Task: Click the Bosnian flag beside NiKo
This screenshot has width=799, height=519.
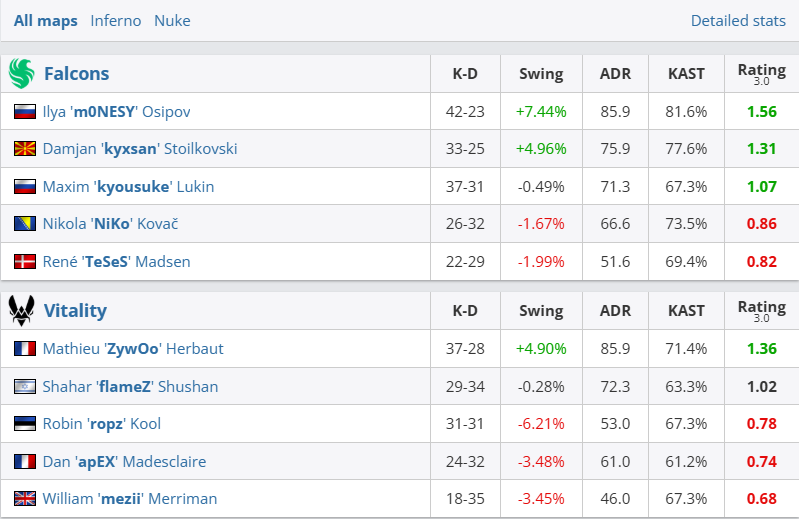Action: 25,224
